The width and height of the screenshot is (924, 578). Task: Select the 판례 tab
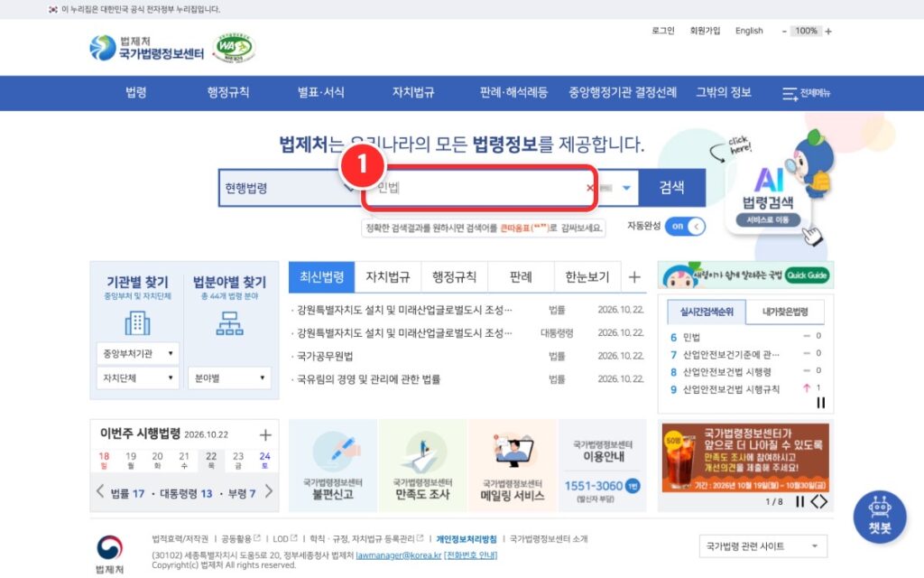[521, 277]
